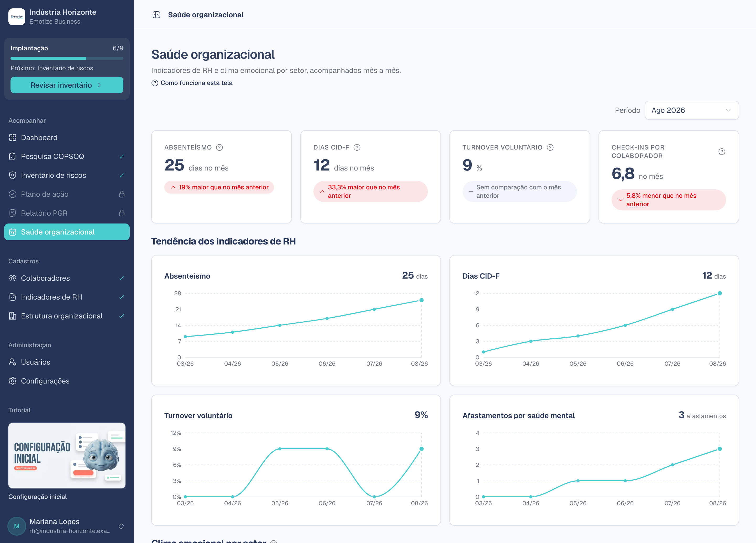Click the Indicadores de RH file icon
The height and width of the screenshot is (543, 756).
pyautogui.click(x=13, y=297)
